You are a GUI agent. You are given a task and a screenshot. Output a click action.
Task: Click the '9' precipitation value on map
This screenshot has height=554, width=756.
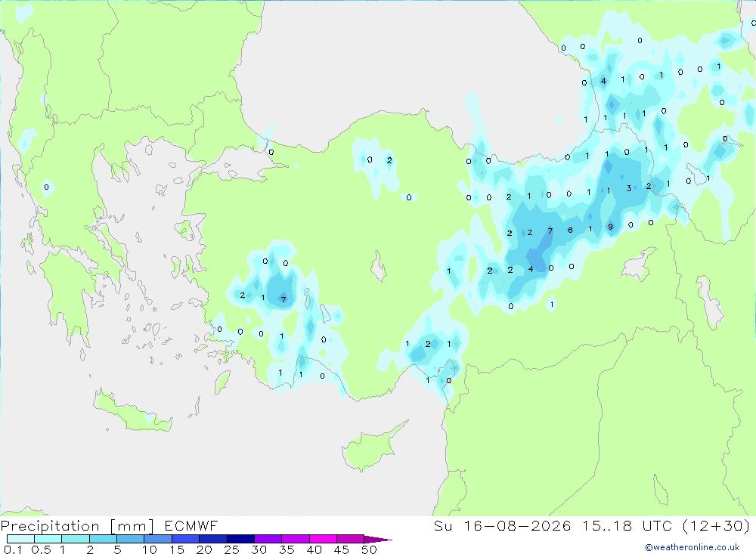coord(610,227)
